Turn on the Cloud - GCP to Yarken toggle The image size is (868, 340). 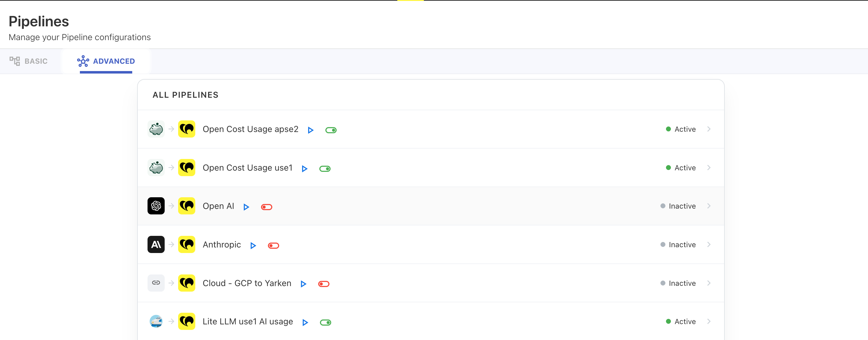coord(324,284)
